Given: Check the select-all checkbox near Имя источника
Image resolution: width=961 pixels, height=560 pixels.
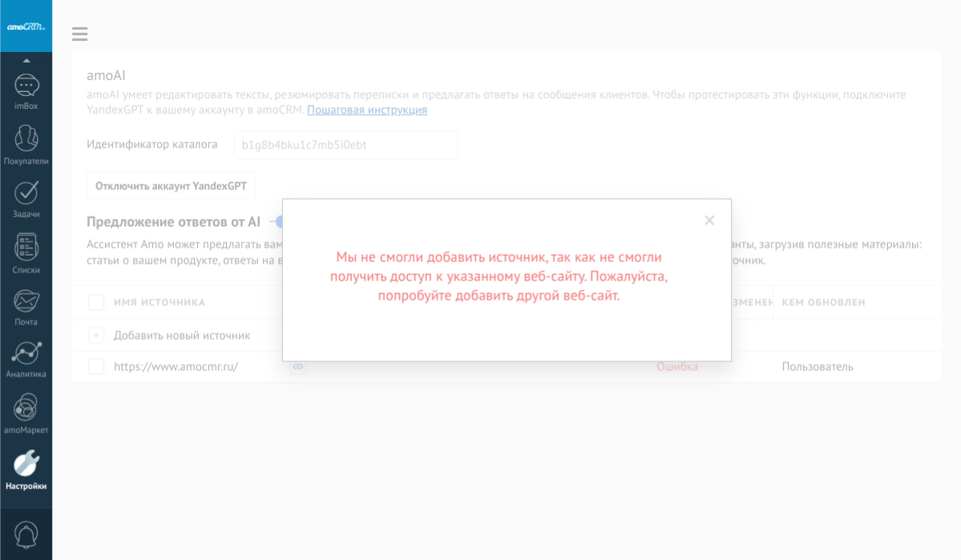Looking at the screenshot, I should tap(96, 302).
